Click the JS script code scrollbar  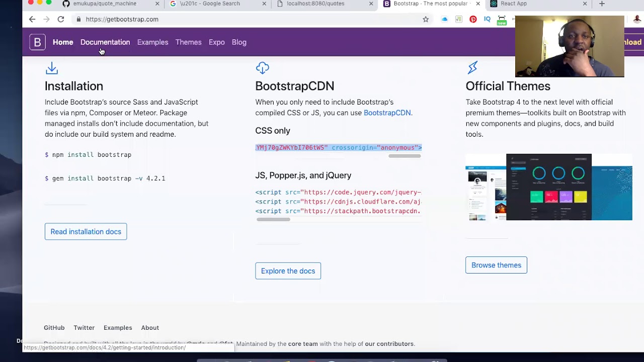click(273, 219)
